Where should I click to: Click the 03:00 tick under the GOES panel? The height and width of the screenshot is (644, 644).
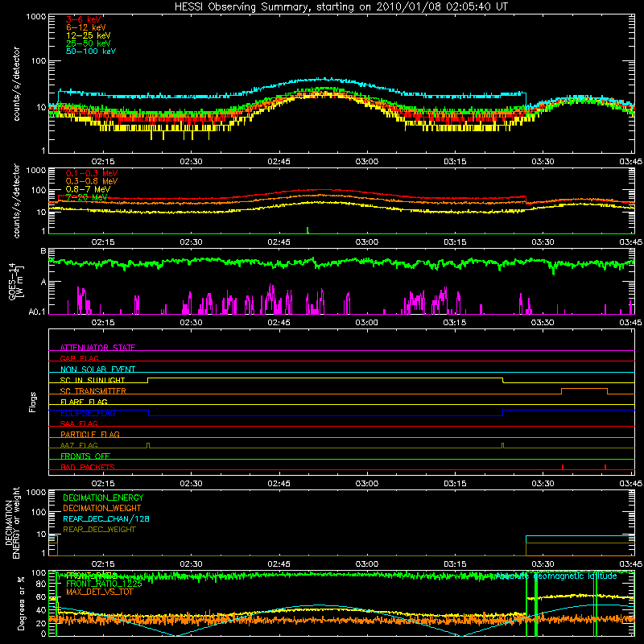click(x=367, y=323)
